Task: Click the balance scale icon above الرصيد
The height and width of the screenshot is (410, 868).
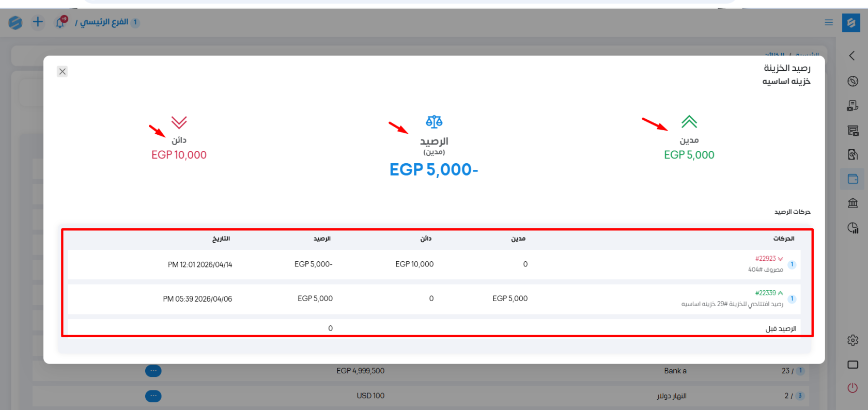Action: (x=434, y=122)
